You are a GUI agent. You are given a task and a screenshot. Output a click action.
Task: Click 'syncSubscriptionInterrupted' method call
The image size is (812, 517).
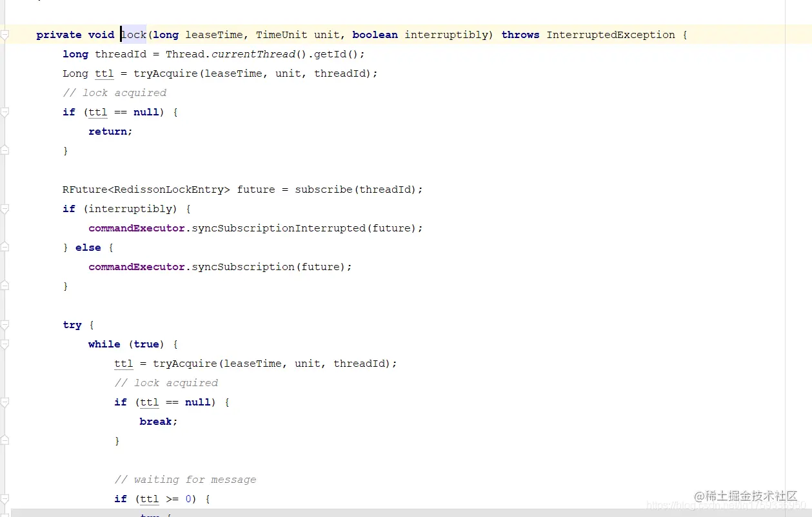click(x=279, y=228)
